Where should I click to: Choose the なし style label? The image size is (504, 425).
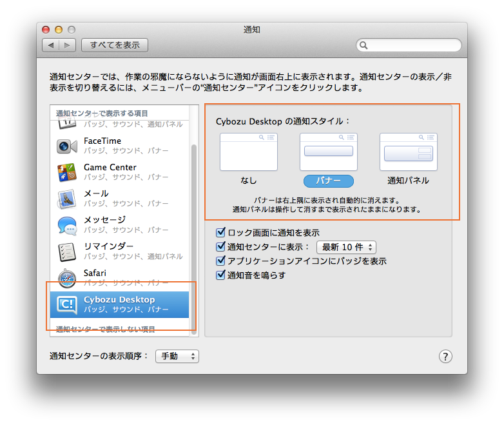(x=249, y=181)
